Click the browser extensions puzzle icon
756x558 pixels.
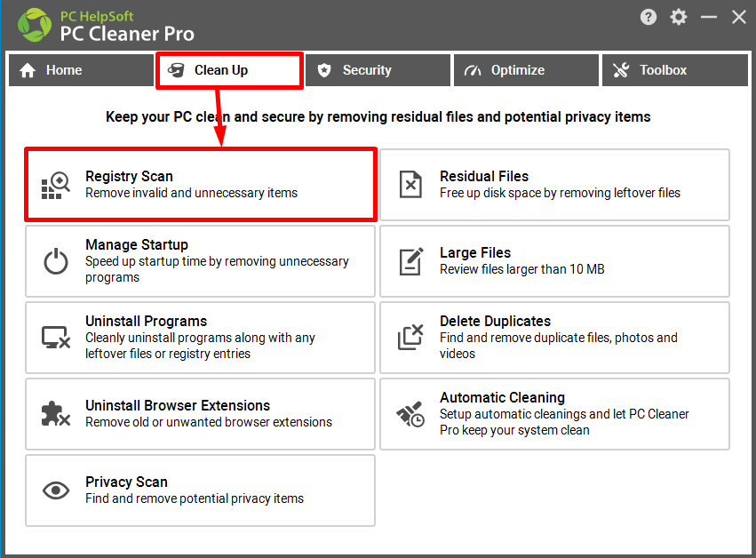(x=56, y=414)
